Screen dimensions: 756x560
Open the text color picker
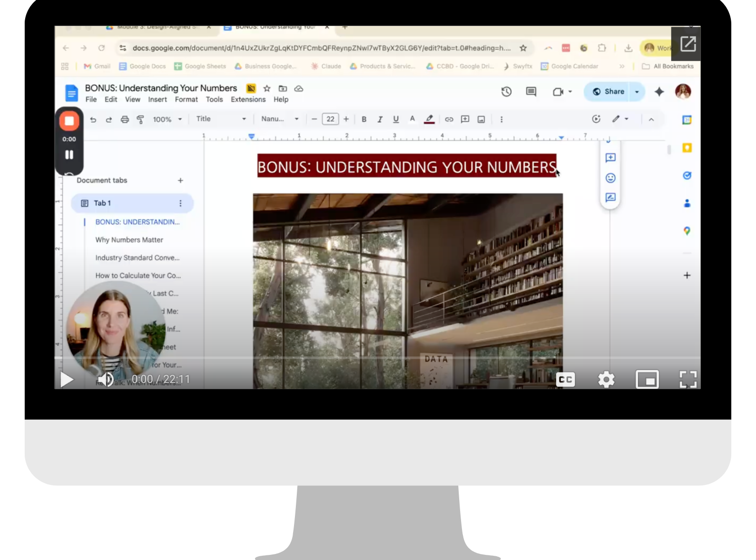pos(412,119)
